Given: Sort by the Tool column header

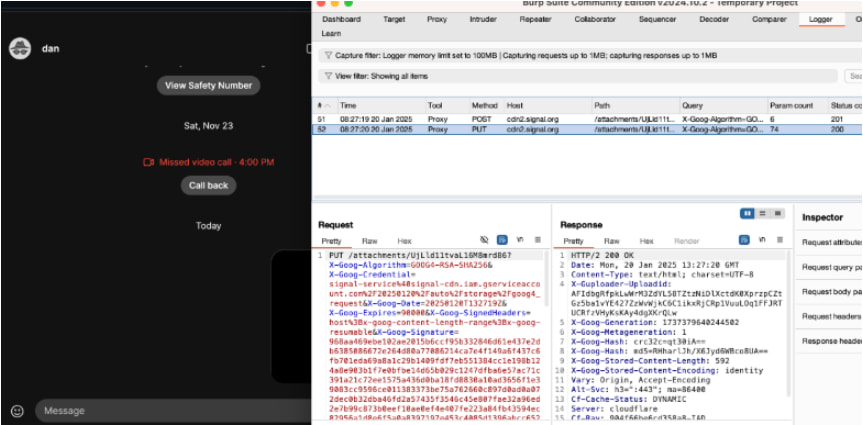Looking at the screenshot, I should pos(446,105).
